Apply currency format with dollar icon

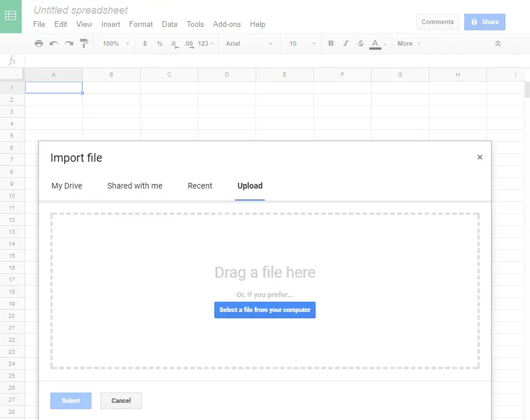[145, 43]
